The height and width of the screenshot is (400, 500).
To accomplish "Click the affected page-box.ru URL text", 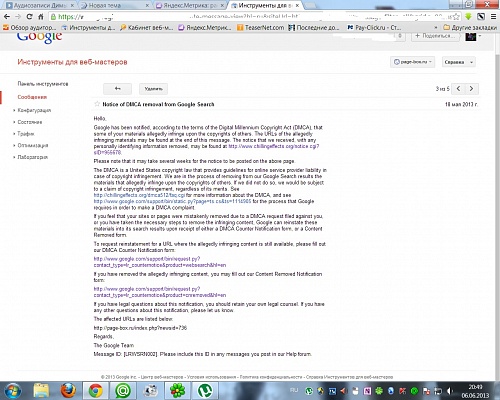I will 140,328.
